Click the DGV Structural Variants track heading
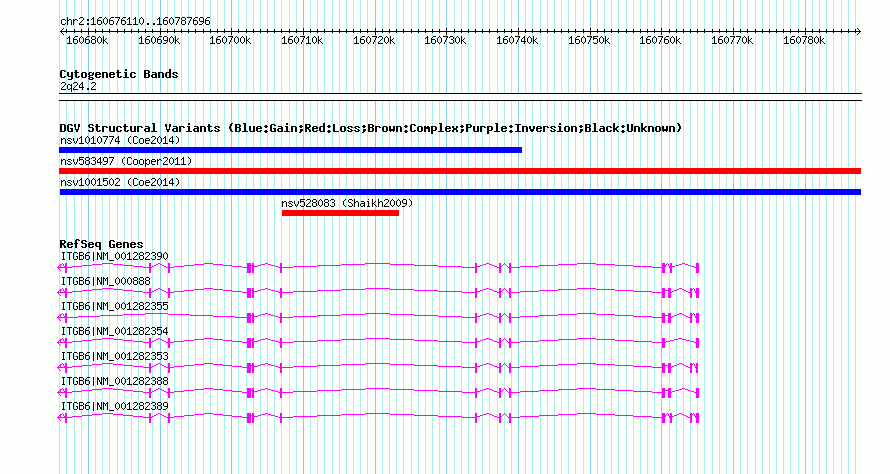 pyautogui.click(x=370, y=128)
